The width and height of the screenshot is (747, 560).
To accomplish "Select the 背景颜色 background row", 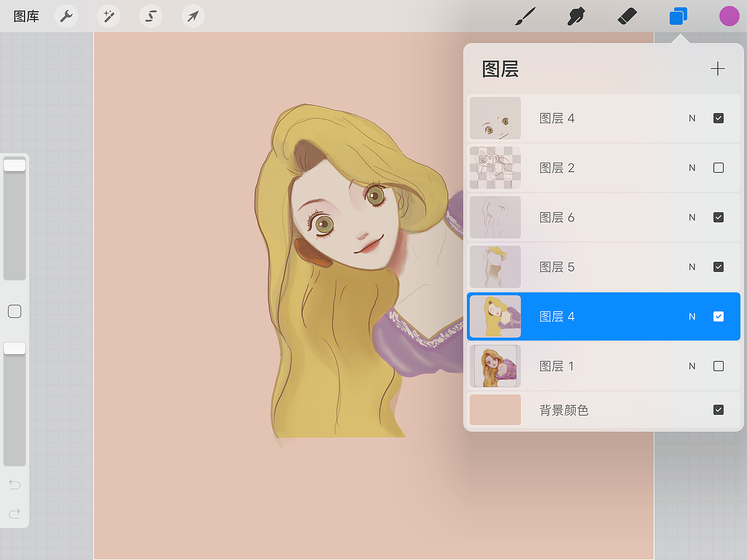I will (584, 409).
